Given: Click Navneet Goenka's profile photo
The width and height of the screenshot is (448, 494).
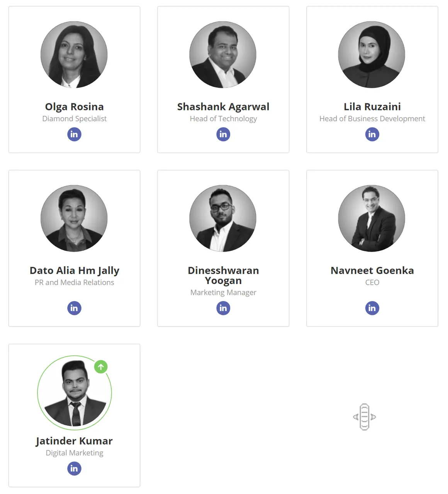Looking at the screenshot, I should click(x=372, y=218).
